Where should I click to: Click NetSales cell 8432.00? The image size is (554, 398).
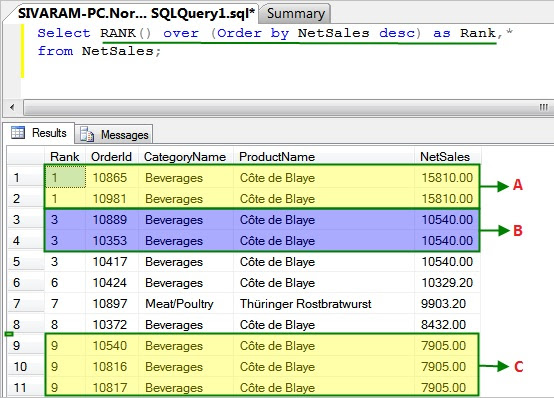tap(447, 324)
